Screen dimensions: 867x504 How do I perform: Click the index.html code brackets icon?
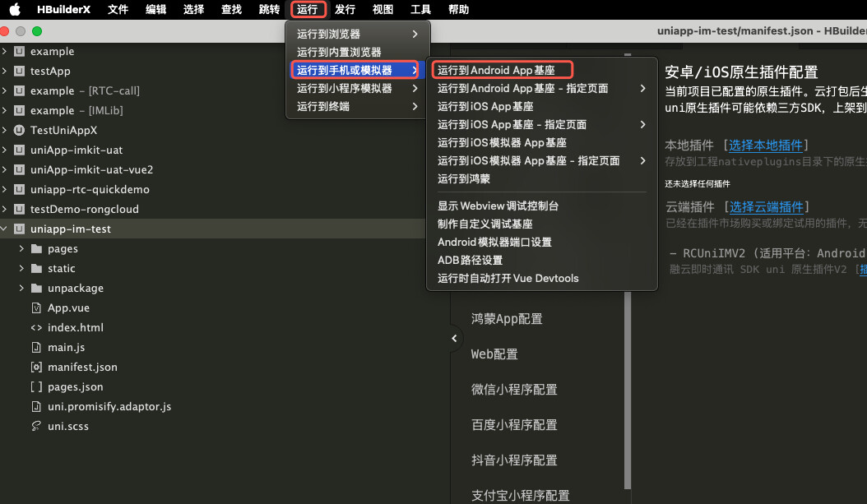(x=35, y=328)
